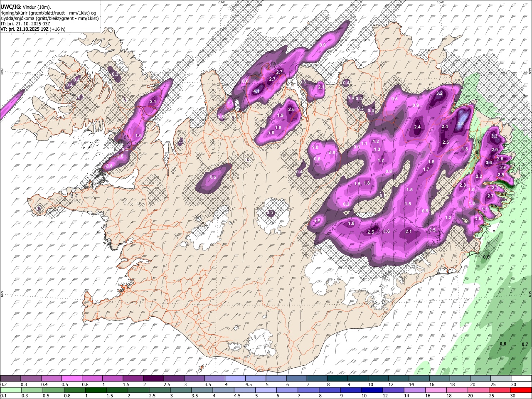Click the 2.9 snowfall value on the map

tap(495, 150)
